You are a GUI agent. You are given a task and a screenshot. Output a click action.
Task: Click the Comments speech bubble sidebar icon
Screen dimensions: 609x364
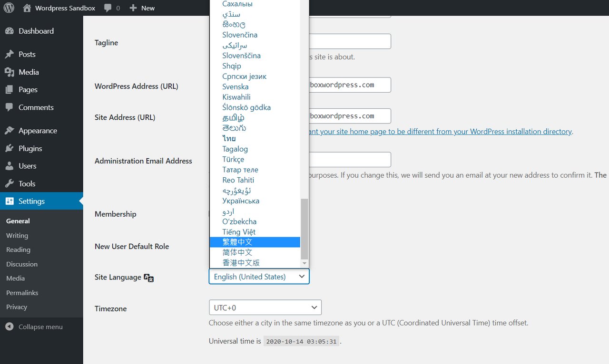pyautogui.click(x=10, y=107)
